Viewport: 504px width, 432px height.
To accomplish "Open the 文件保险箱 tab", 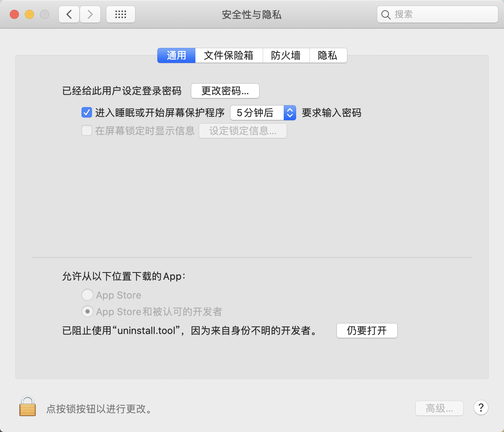I will tap(229, 55).
